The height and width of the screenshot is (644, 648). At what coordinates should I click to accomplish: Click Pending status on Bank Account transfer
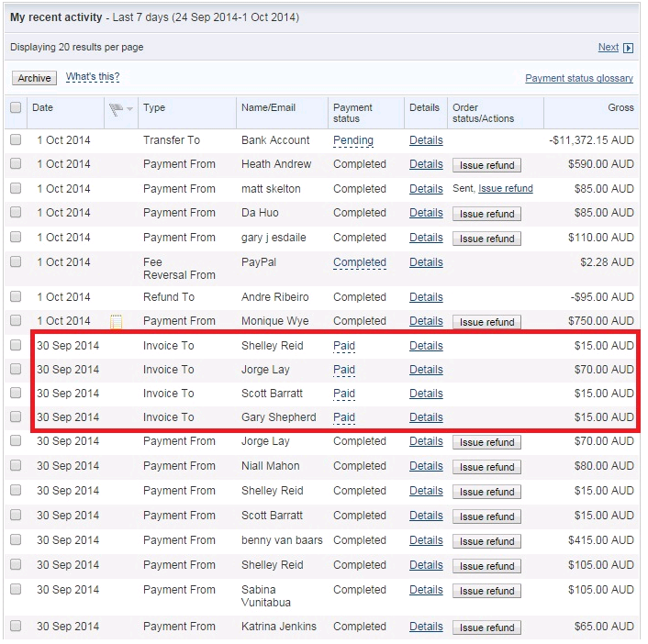(x=352, y=140)
